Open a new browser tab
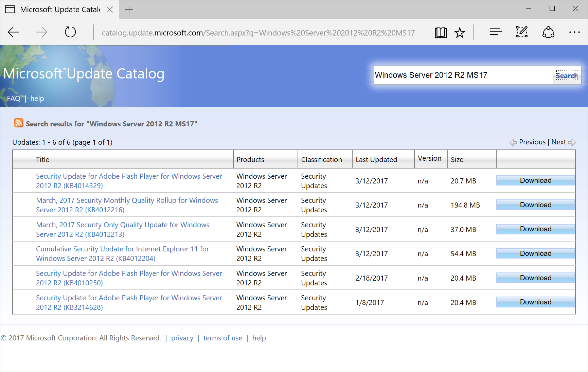 pyautogui.click(x=129, y=10)
